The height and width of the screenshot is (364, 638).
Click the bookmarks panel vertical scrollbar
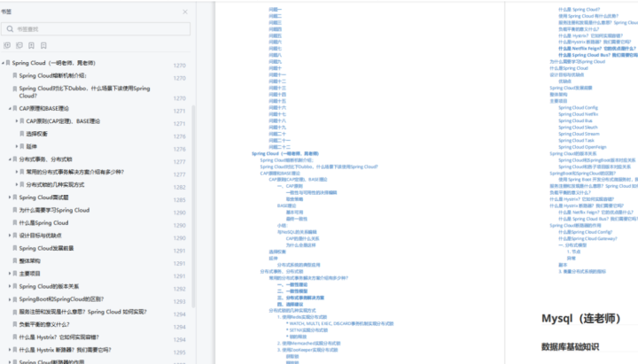193,206
